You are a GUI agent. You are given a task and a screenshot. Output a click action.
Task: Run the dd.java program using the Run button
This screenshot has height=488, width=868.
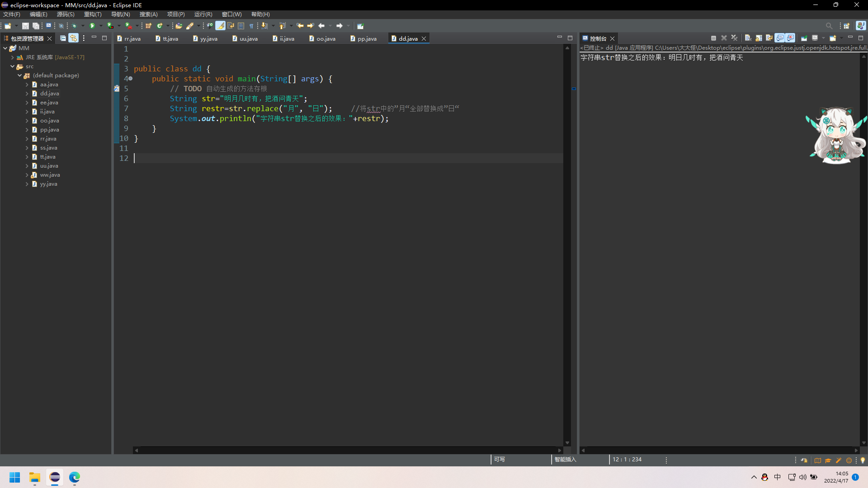[x=93, y=26]
